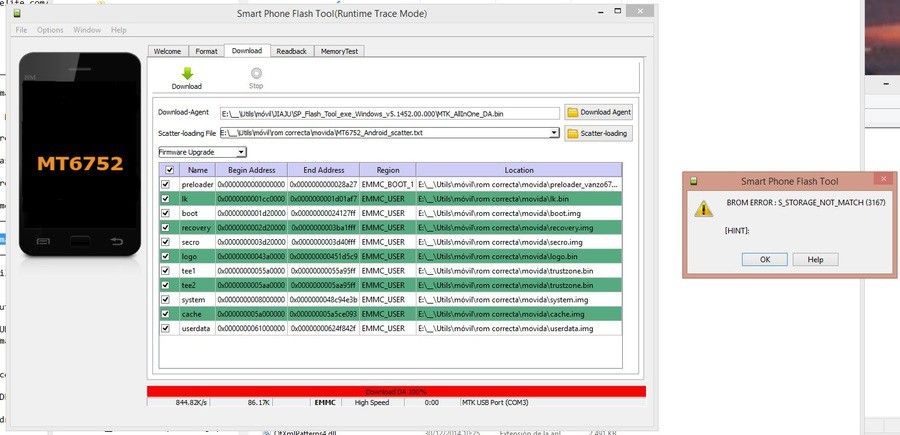The height and width of the screenshot is (435, 900).
Task: Click the Download Agent browse button
Action: pos(599,112)
